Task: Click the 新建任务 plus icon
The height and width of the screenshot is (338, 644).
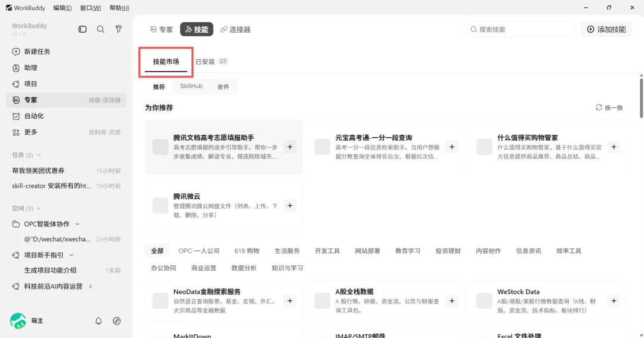Action: (x=16, y=51)
